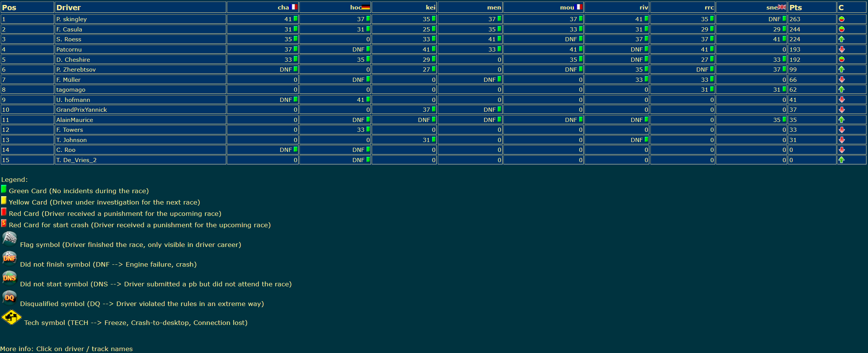Click the yellow Tech symbol icon
This screenshot has height=353, width=868.
point(11,317)
